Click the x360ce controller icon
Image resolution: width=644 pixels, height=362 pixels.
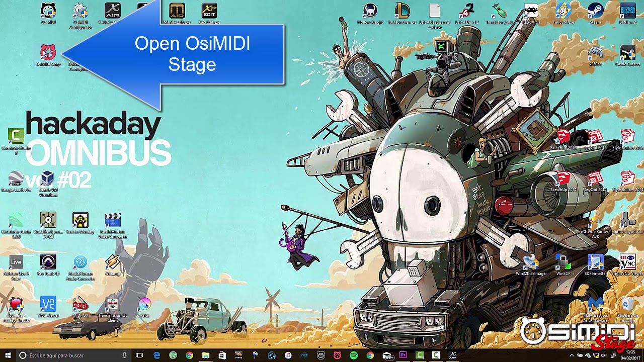[596, 55]
